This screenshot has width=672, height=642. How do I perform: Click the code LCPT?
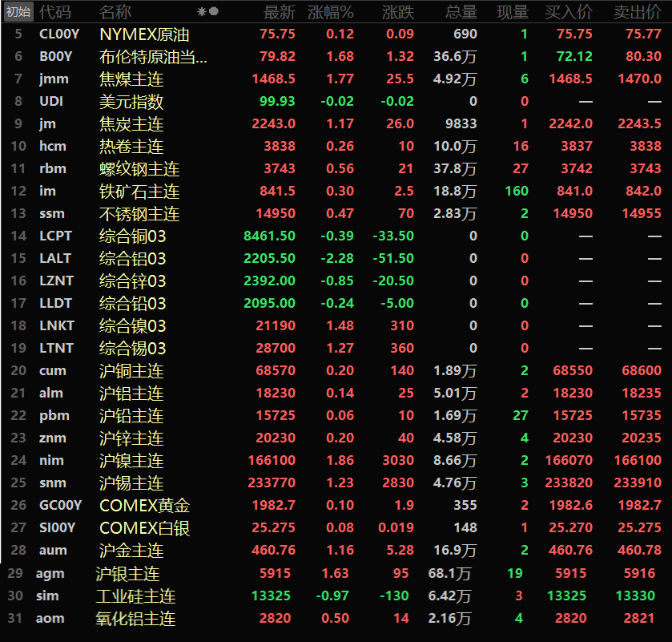(56, 236)
